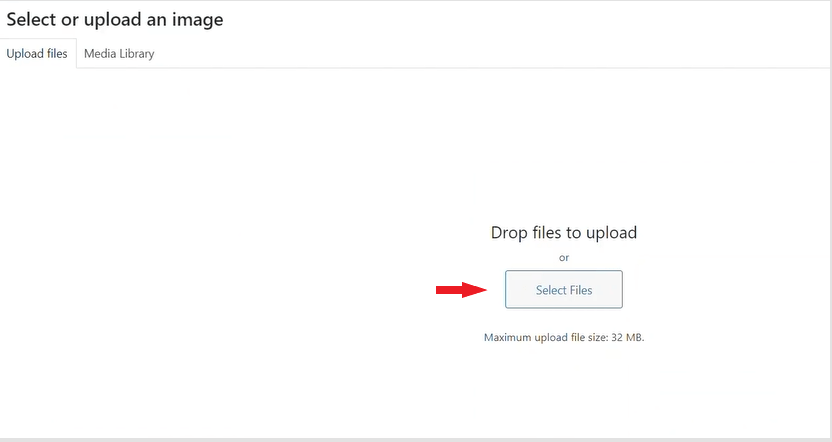Click the word 'Library' in the Media Library tab
The image size is (832, 442).
137,54
